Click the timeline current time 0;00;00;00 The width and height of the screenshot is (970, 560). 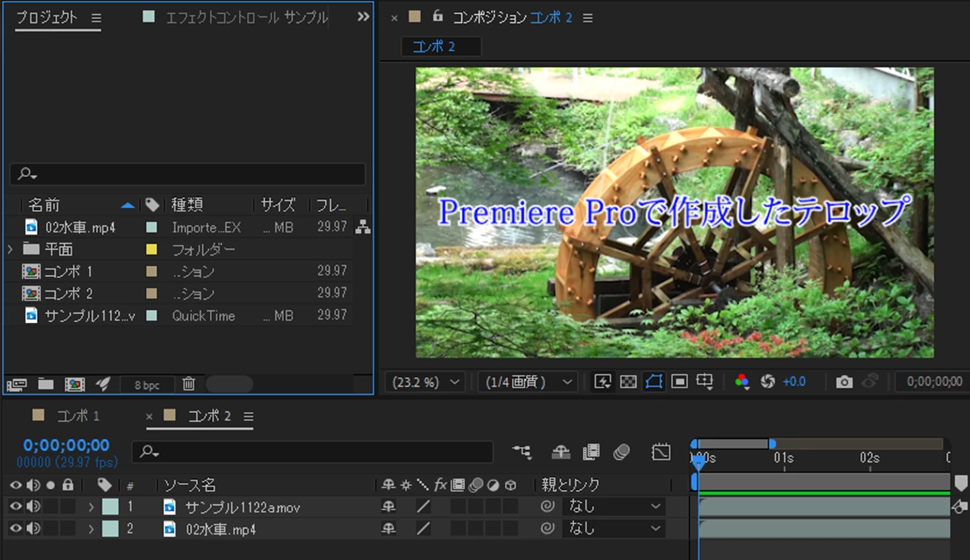[66, 445]
